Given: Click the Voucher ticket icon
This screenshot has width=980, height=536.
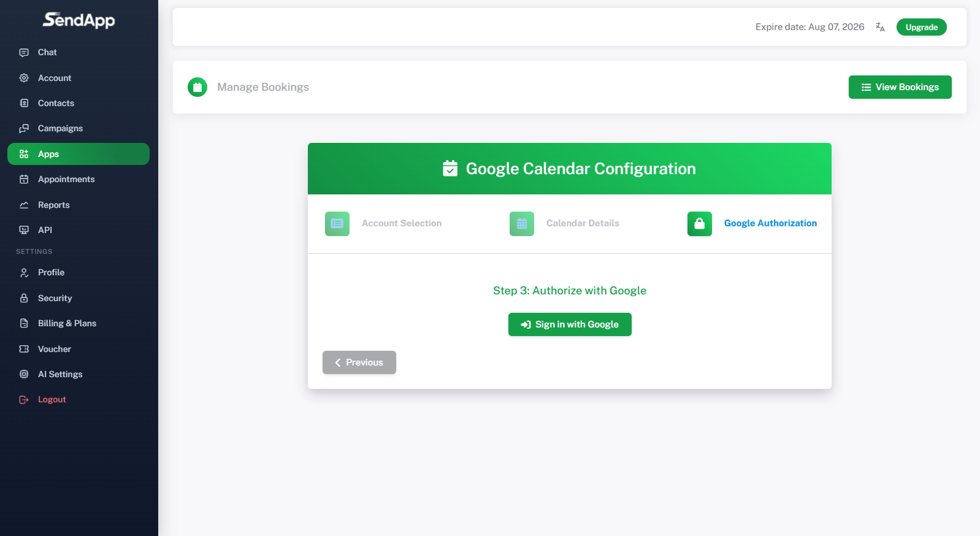Looking at the screenshot, I should [x=24, y=349].
